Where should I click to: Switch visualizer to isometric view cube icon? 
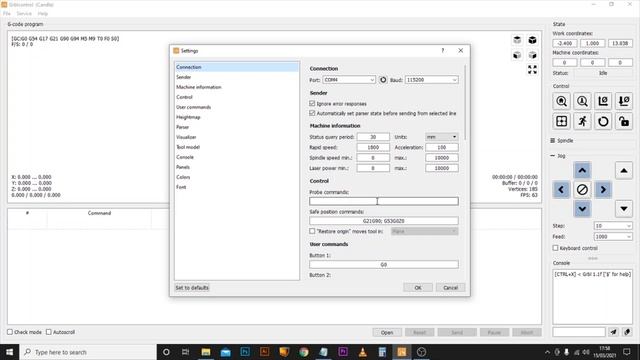[x=532, y=40]
